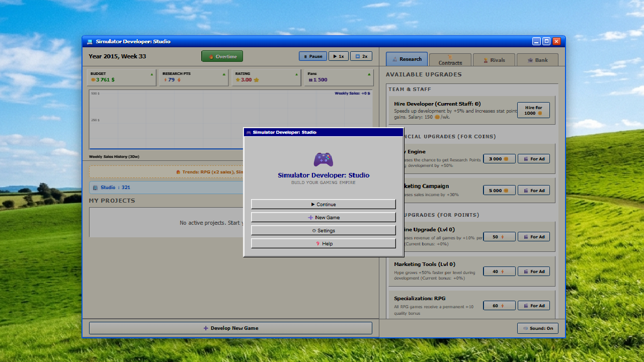Buy the upgrade priced 3 000 coins
The image size is (644, 362).
[x=499, y=159]
